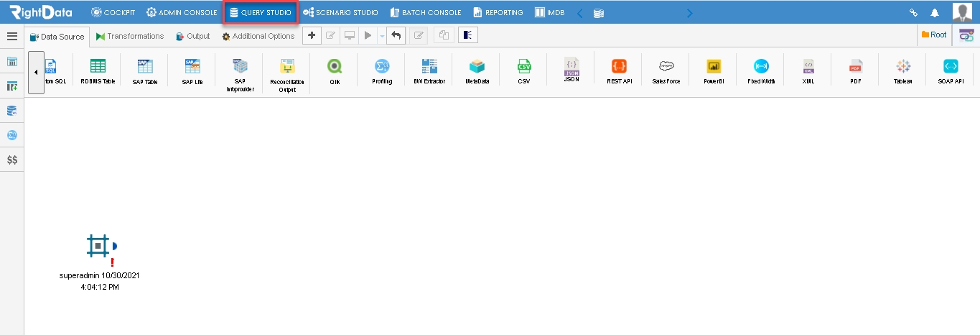Pick the SAP Infoprovider source
This screenshot has width=980, height=335.
240,75
